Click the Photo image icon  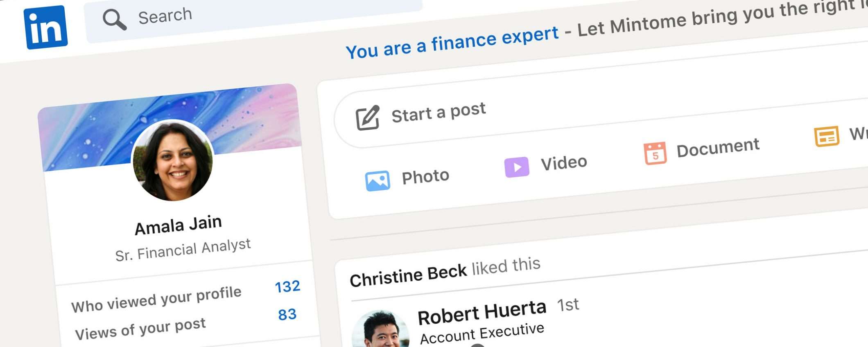point(377,180)
